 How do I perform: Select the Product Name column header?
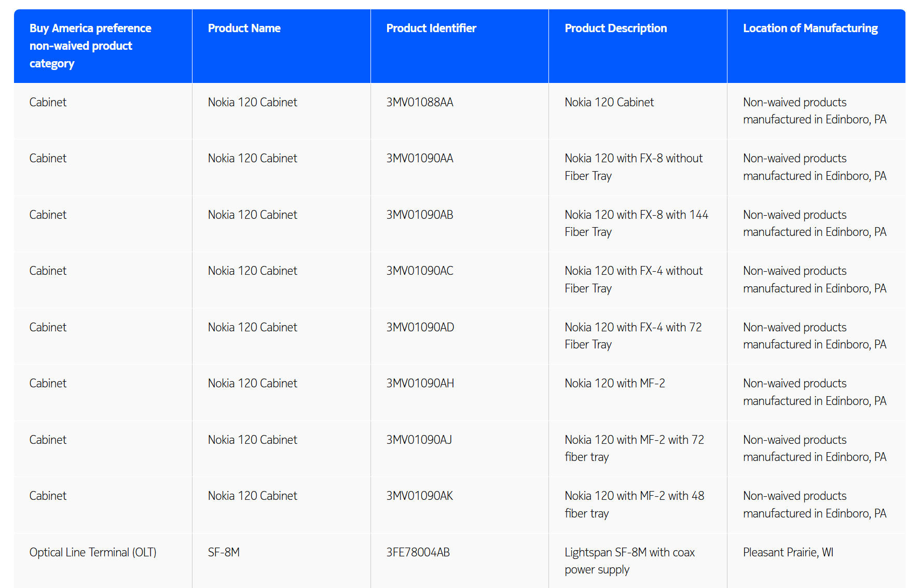click(x=244, y=28)
